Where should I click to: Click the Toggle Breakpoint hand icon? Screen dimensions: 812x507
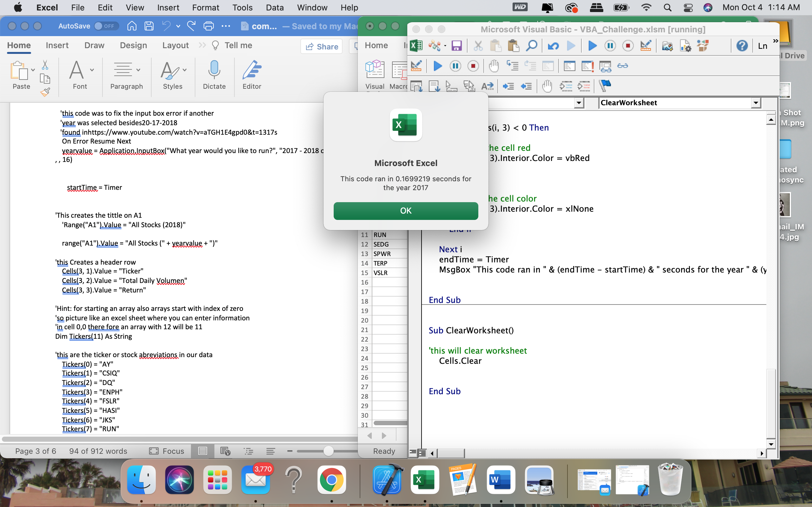point(494,66)
